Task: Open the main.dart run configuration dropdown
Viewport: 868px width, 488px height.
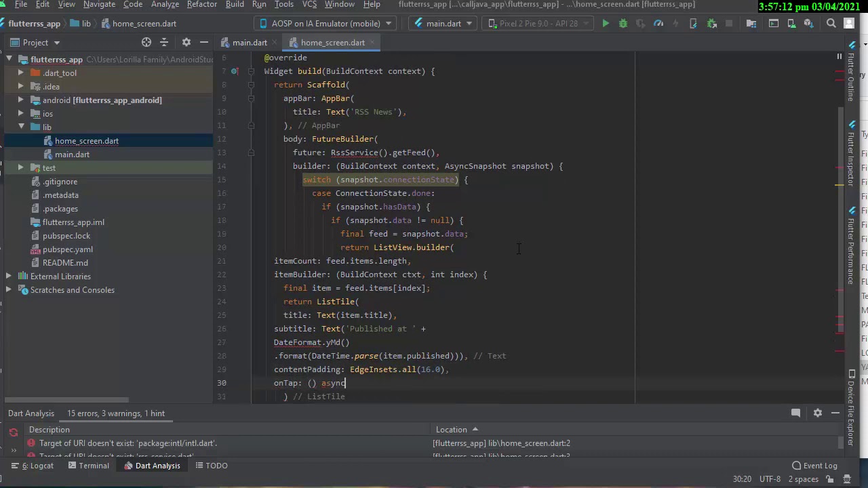Action: [x=443, y=24]
